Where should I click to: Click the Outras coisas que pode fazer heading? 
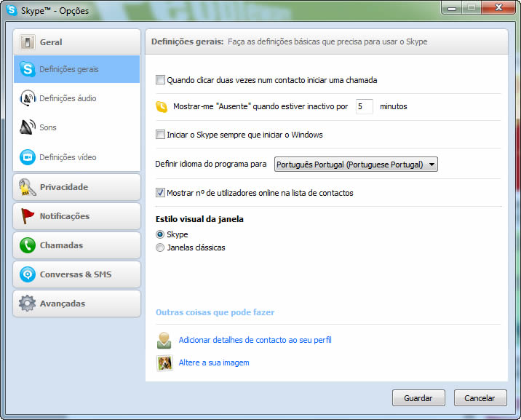pos(215,312)
